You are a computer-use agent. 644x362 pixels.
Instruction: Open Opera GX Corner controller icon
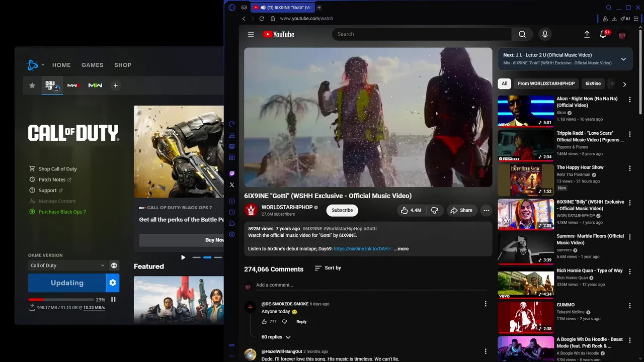(244, 8)
